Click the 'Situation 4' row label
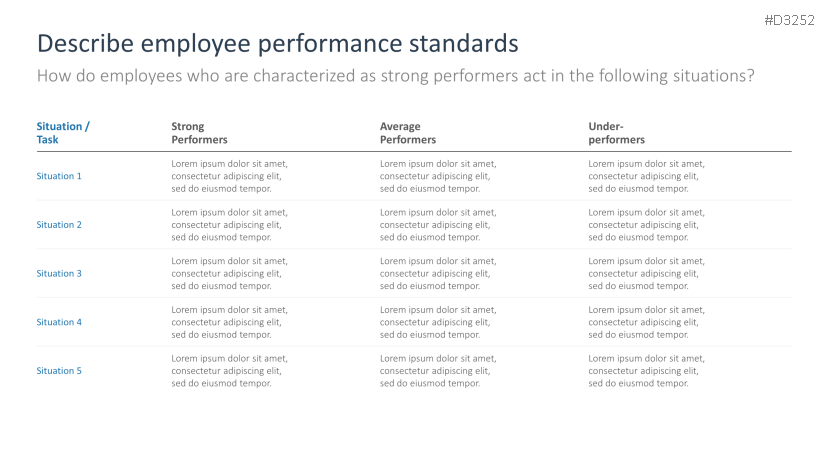 tap(59, 322)
